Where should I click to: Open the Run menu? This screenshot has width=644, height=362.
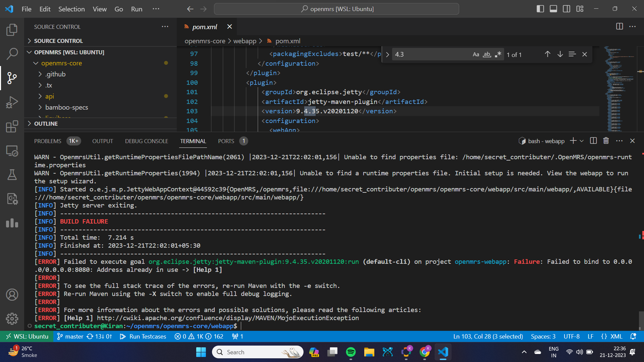click(x=137, y=9)
